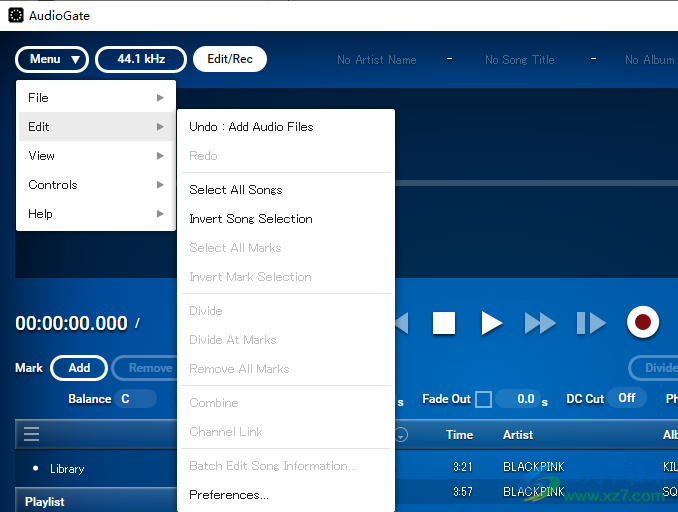
Task: Select Library in the sidebar
Action: click(67, 468)
